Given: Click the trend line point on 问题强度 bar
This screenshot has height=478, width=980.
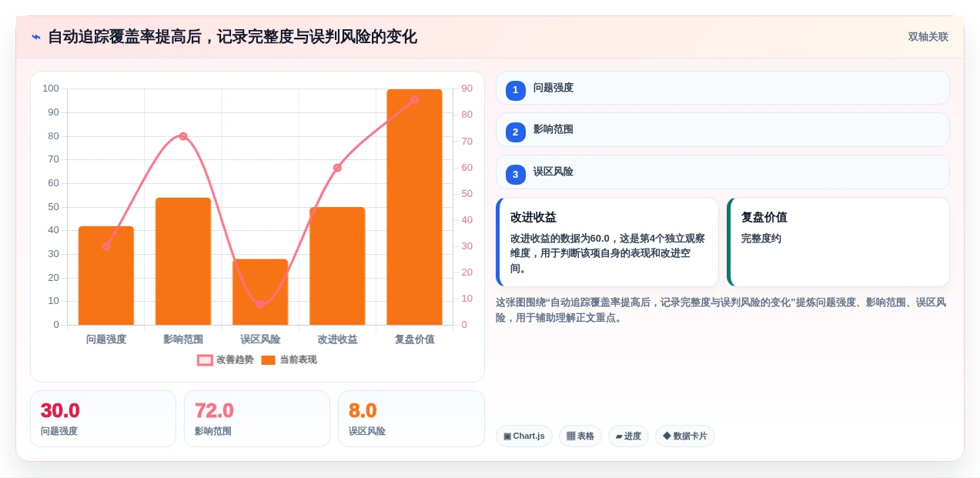Looking at the screenshot, I should click(106, 246).
